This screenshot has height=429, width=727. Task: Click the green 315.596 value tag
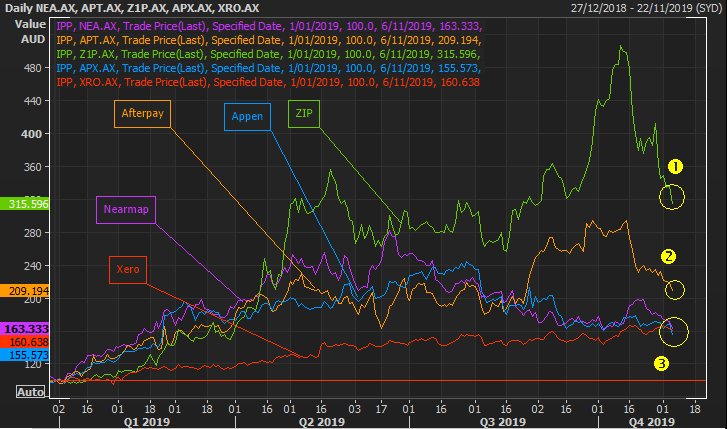pyautogui.click(x=25, y=204)
